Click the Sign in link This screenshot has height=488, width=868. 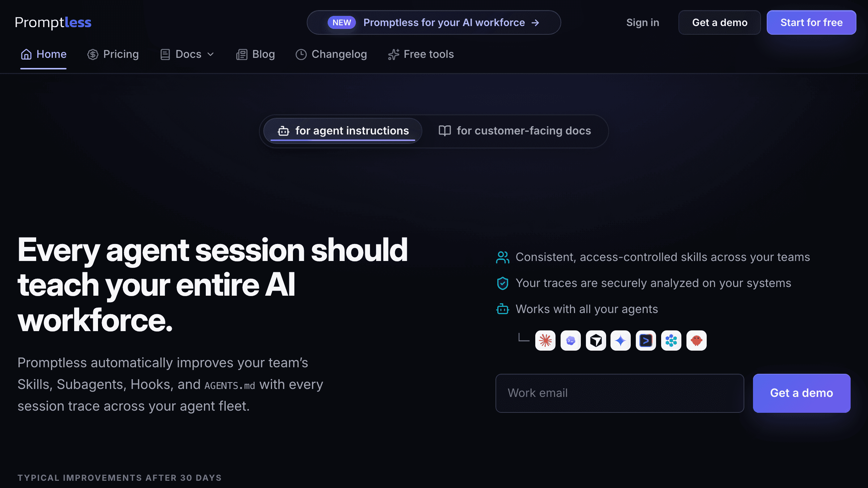(x=643, y=22)
